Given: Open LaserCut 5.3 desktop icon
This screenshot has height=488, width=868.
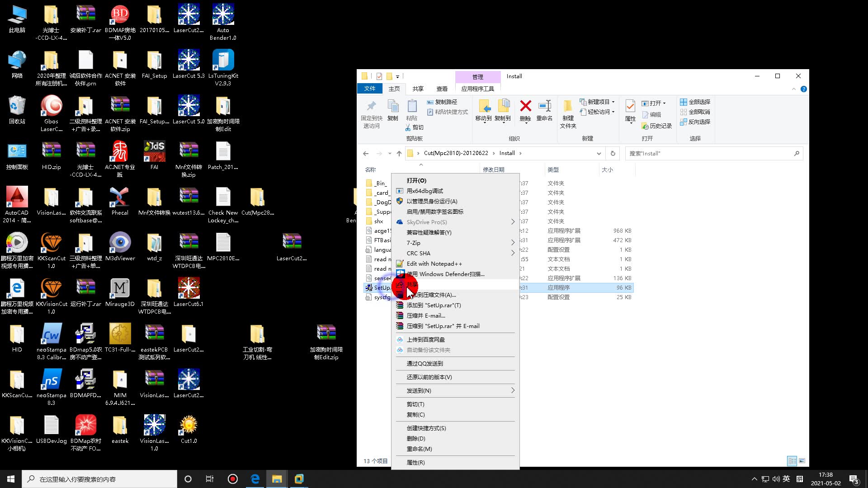Looking at the screenshot, I should coord(189,64).
